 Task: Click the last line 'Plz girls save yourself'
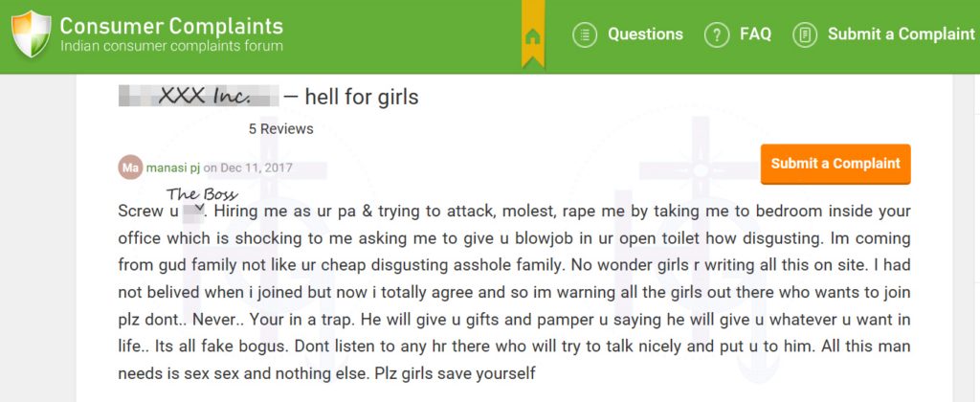(455, 374)
